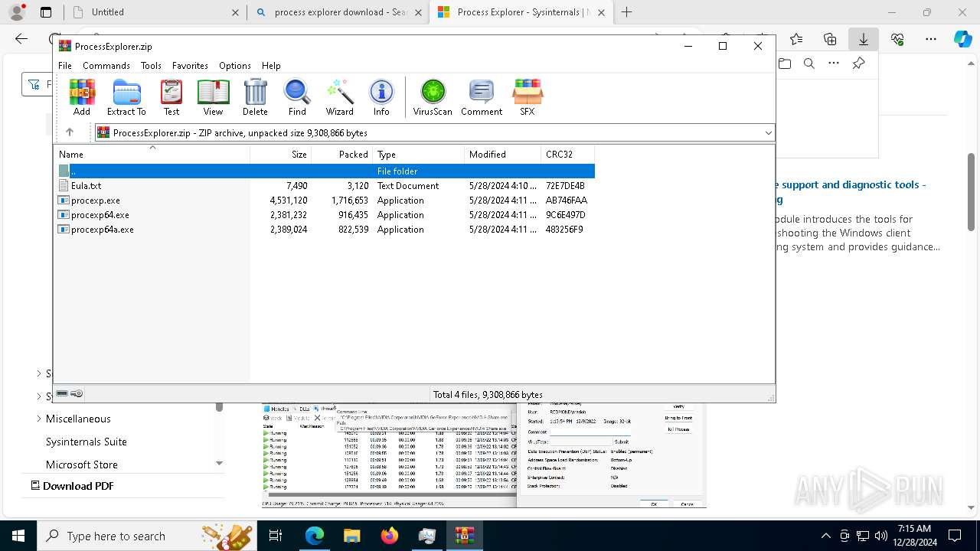This screenshot has width=980, height=551.
Task: Open Edge profile avatar icon
Action: tap(17, 12)
